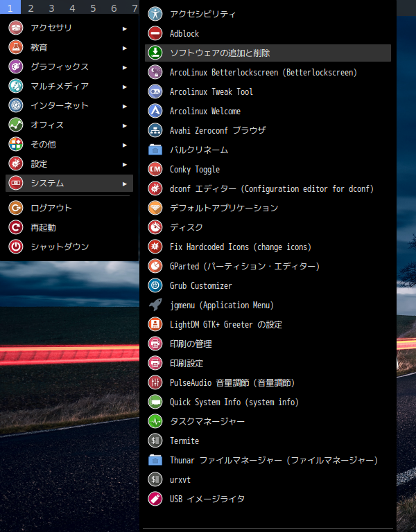The image size is (416, 532).
Task: Click the Conky Toggle icon
Action: click(155, 169)
